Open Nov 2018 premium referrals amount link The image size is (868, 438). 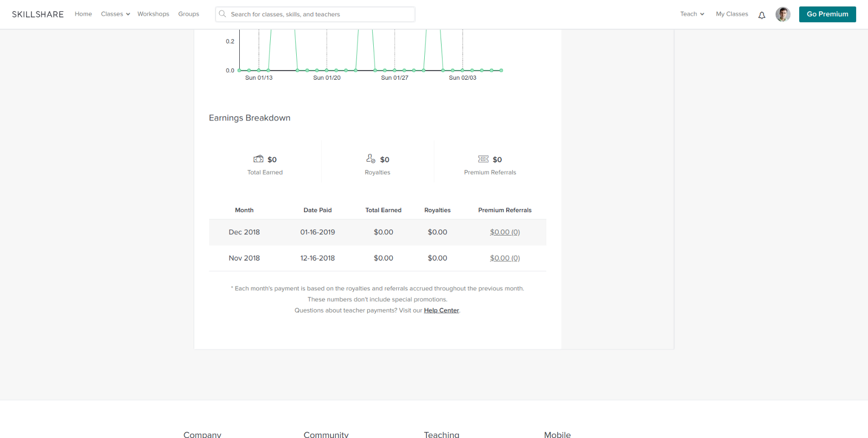tap(505, 258)
